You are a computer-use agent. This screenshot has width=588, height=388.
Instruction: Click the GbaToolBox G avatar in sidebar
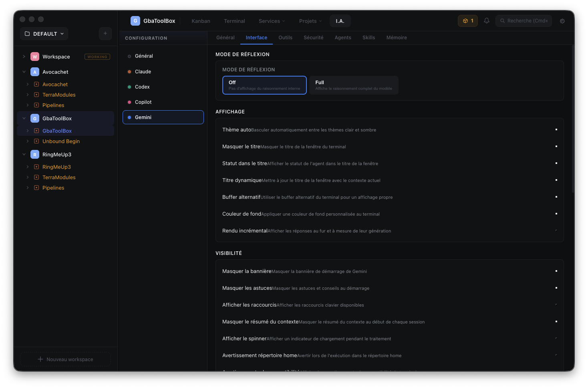point(35,119)
